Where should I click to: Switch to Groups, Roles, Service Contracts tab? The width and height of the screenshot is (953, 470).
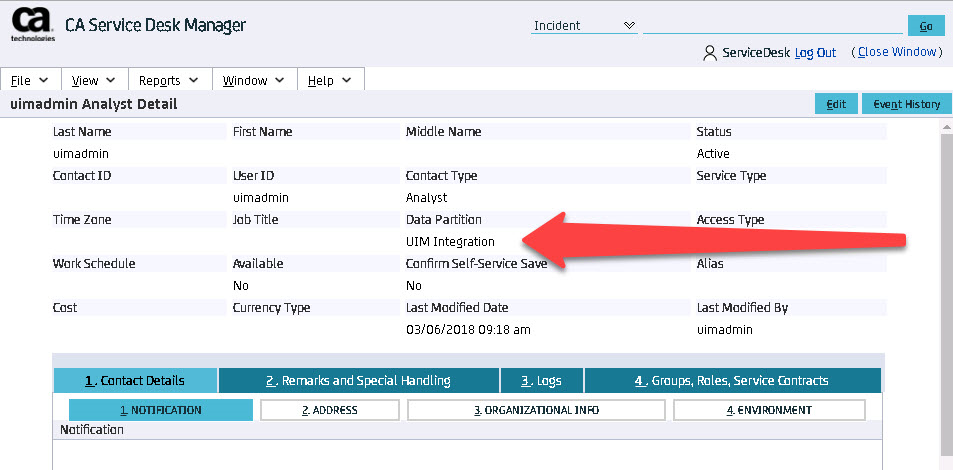pos(731,381)
